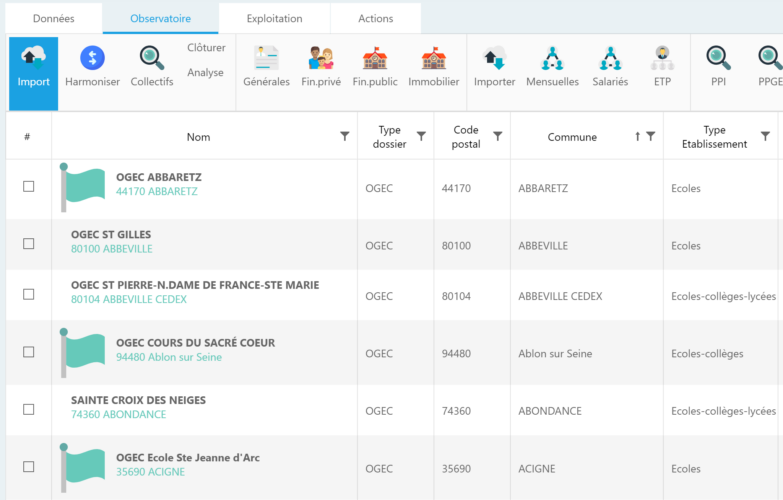The image size is (783, 500).
Task: Open the Import cloud tool
Action: click(33, 73)
